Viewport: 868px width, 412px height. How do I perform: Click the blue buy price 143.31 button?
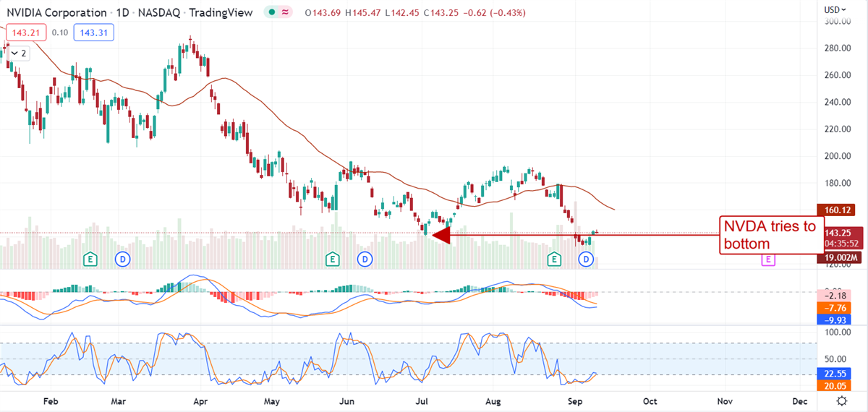click(x=93, y=33)
